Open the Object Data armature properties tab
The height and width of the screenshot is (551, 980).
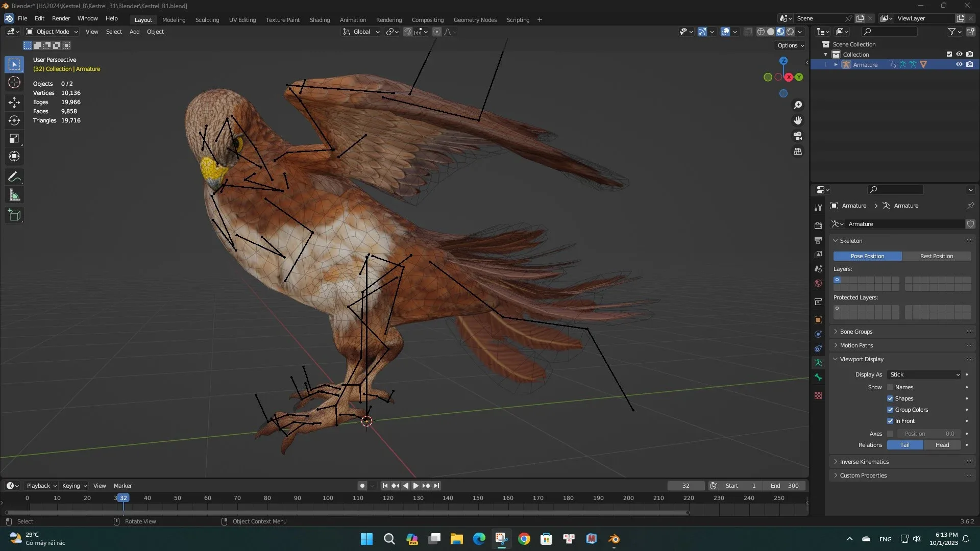(x=818, y=363)
